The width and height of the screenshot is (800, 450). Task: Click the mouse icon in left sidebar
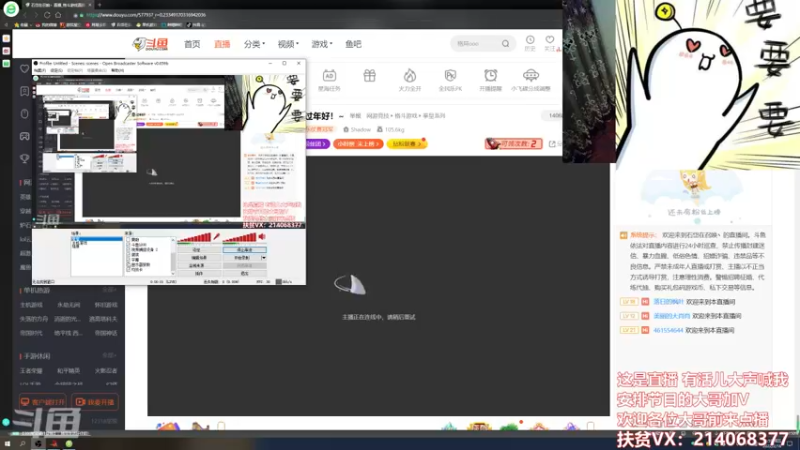tap(24, 114)
